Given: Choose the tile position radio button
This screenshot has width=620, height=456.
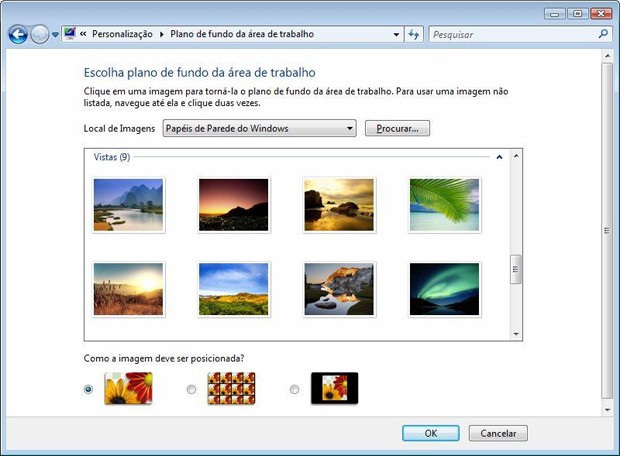Looking at the screenshot, I should (x=191, y=390).
